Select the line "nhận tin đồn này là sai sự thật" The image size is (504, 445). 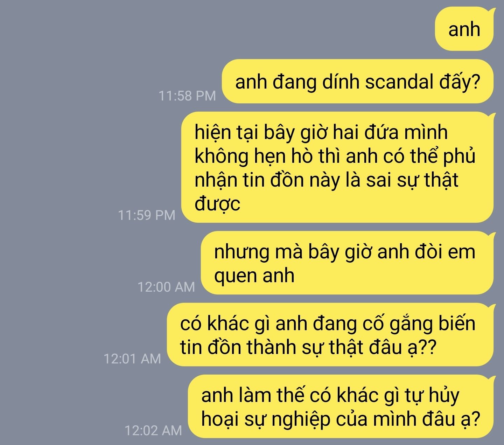tap(326, 180)
